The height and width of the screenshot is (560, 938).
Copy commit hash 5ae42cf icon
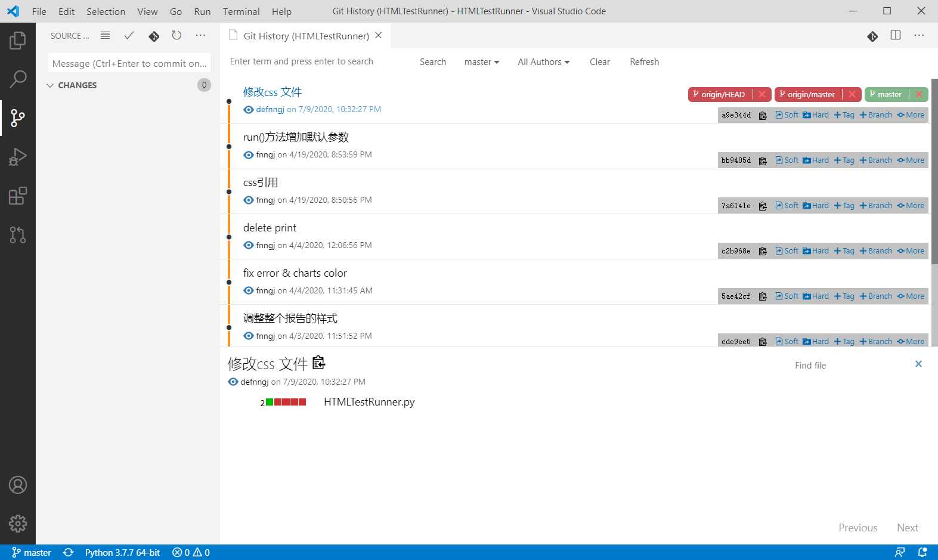click(763, 297)
